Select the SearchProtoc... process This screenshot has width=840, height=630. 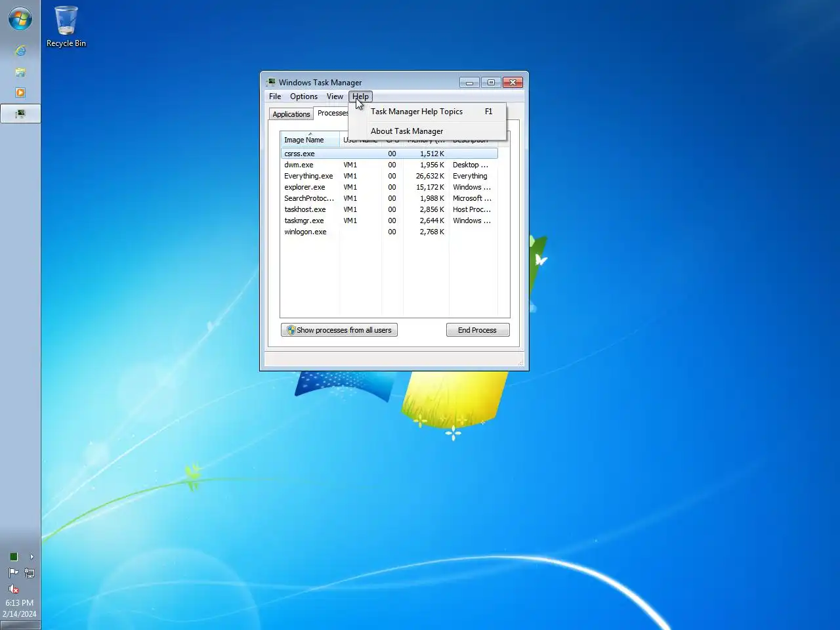click(x=389, y=198)
